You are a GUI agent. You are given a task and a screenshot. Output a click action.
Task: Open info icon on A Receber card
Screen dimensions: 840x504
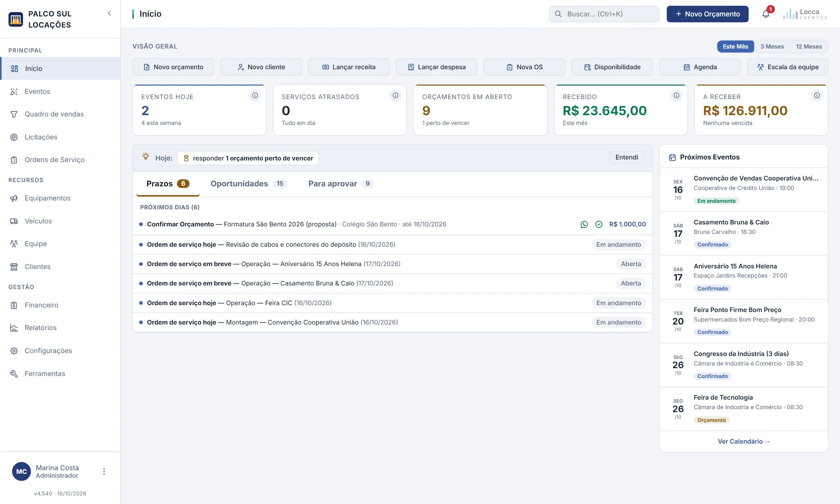[817, 95]
